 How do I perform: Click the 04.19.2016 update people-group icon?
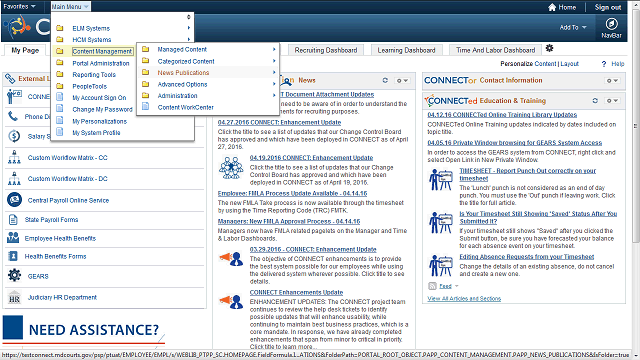click(231, 167)
